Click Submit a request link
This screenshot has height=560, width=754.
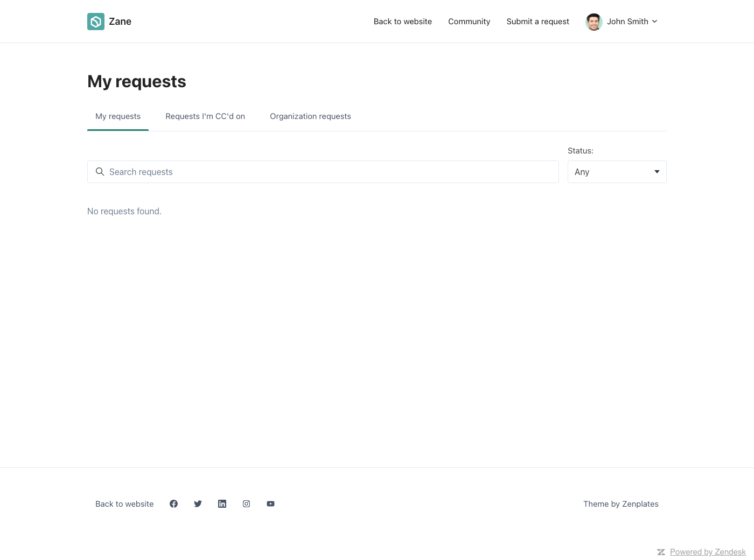point(537,22)
